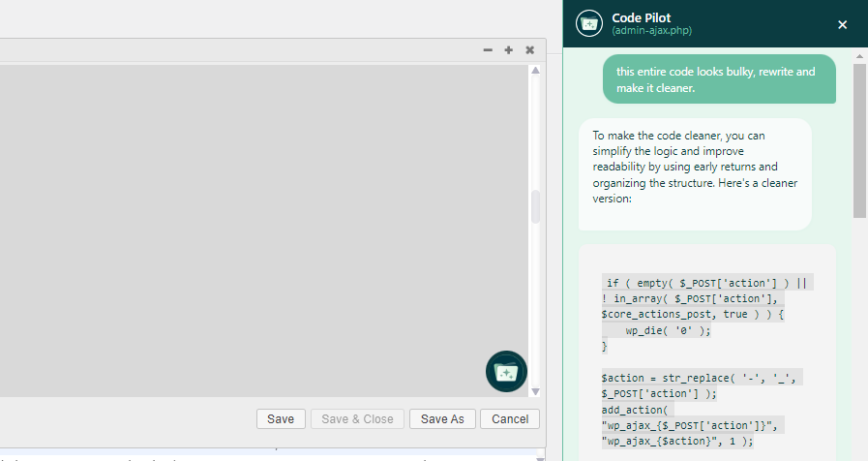Click the chat panel scroll up arrow

point(859,56)
